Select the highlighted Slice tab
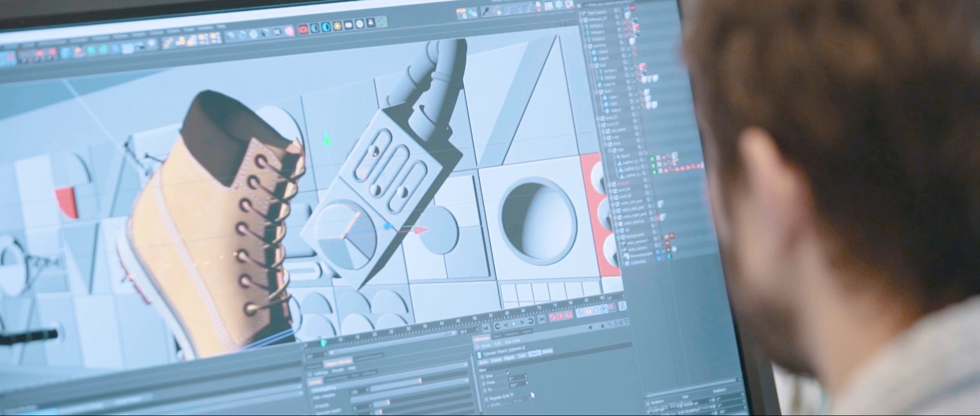The width and height of the screenshot is (980, 416). 534,353
